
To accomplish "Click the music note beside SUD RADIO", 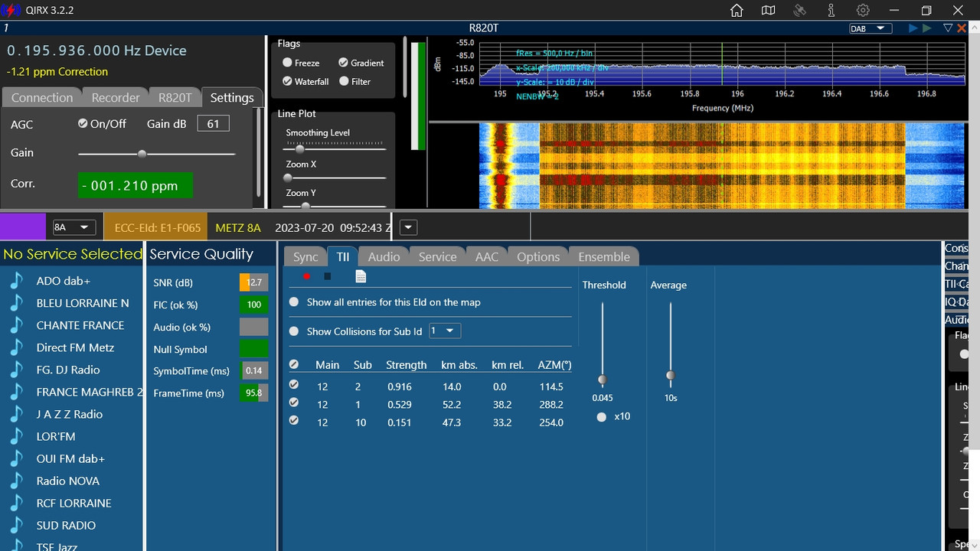I will [x=16, y=525].
